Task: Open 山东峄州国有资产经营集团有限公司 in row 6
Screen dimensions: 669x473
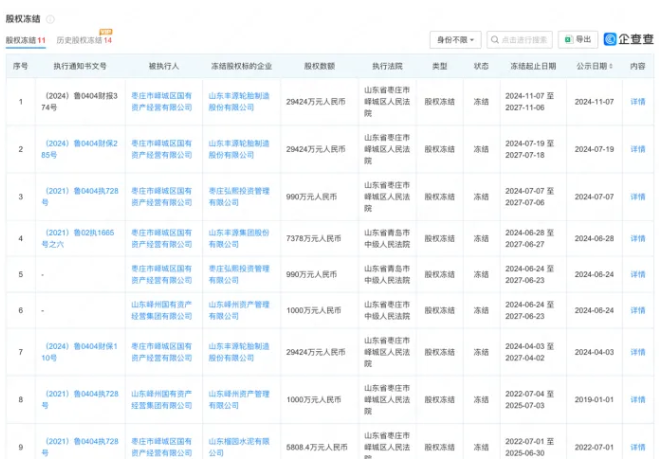Action: (x=162, y=310)
